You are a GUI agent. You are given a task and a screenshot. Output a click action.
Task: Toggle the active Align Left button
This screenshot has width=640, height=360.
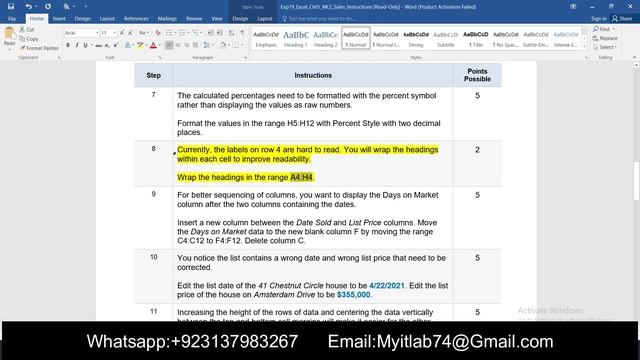click(169, 45)
